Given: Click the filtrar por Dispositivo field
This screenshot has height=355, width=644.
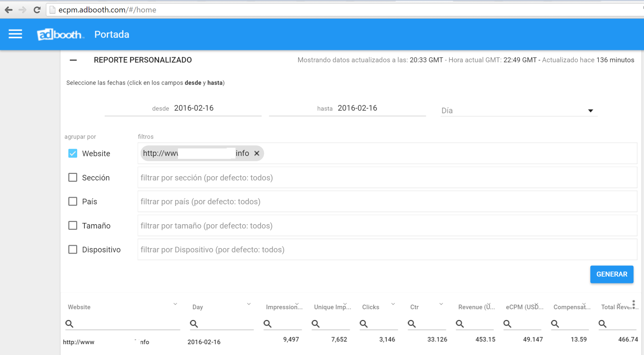Looking at the screenshot, I should point(387,249).
